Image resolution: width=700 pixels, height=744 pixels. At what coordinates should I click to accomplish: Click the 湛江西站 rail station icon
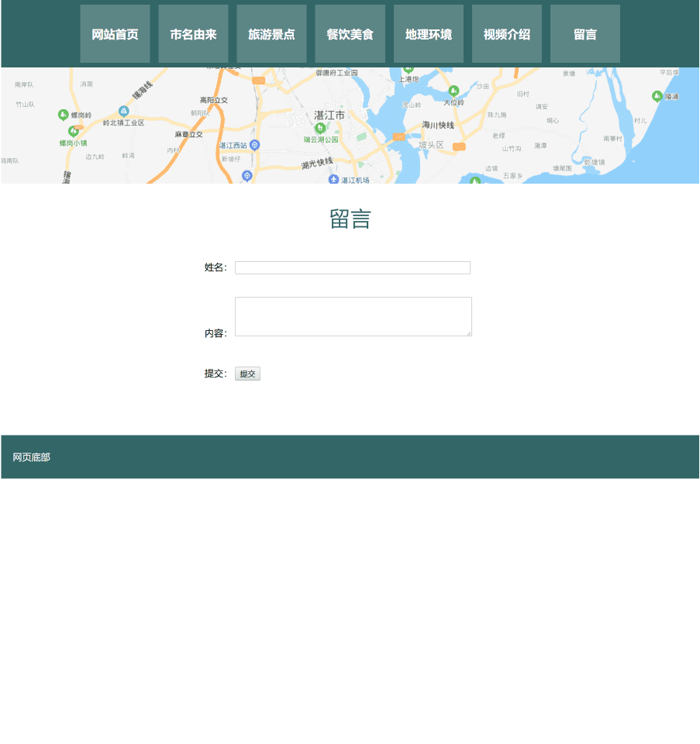[254, 145]
